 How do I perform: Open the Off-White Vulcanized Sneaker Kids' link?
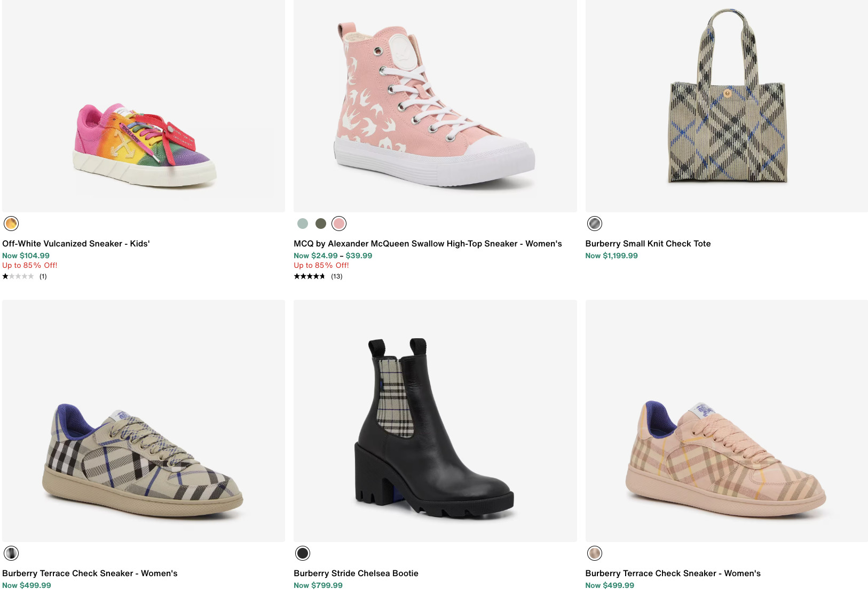(76, 244)
